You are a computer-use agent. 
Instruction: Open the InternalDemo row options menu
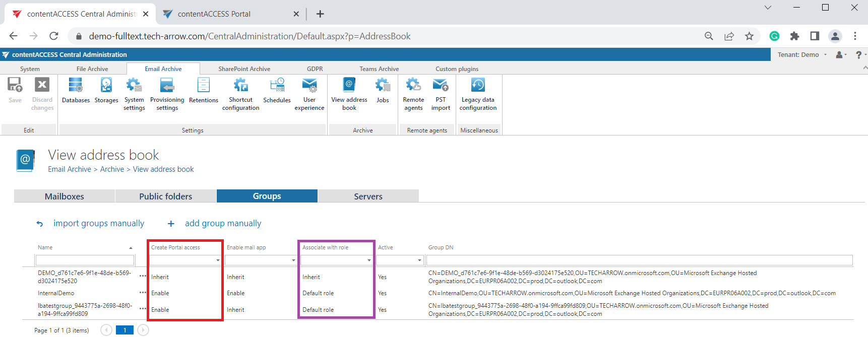[x=143, y=293]
